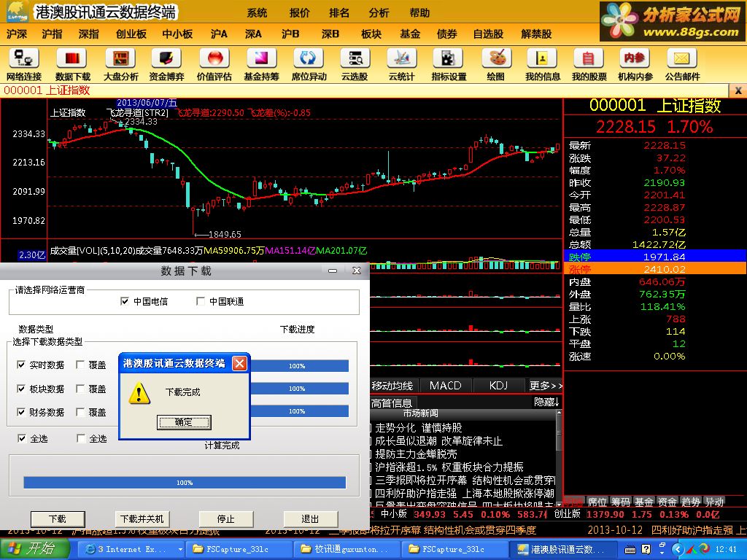Toggle the checked 全选 checkbox
Screen dimensions: 747x560
[x=21, y=438]
